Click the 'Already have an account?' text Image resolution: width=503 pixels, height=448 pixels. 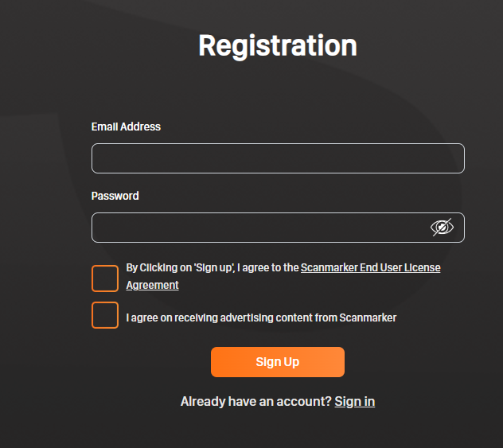(256, 402)
